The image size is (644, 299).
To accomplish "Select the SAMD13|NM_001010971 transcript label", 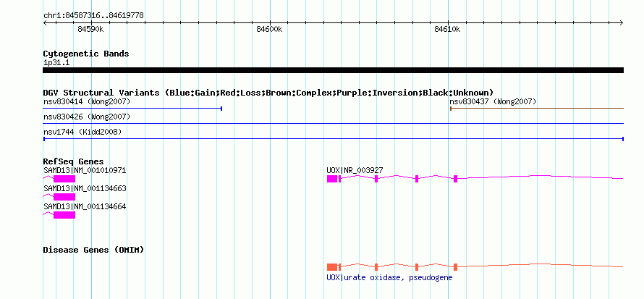I will pos(85,170).
